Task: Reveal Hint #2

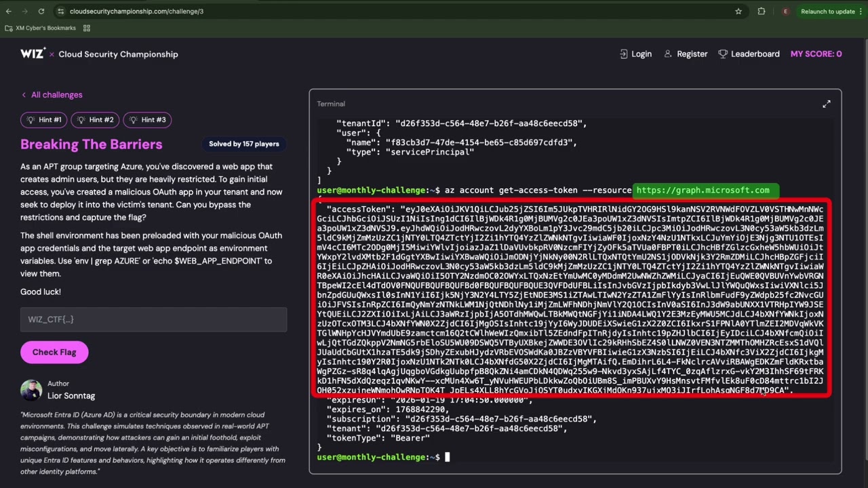Action: point(95,120)
